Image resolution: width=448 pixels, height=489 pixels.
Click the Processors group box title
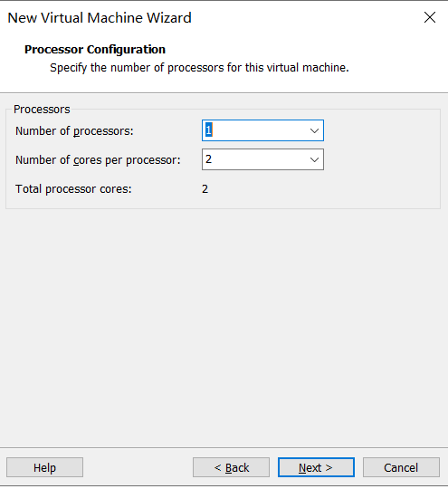click(x=42, y=110)
